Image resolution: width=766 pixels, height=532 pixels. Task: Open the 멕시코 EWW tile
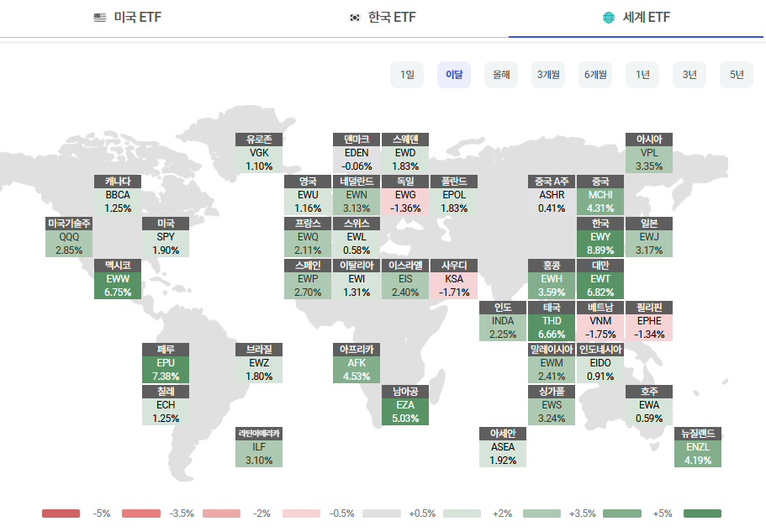[118, 279]
